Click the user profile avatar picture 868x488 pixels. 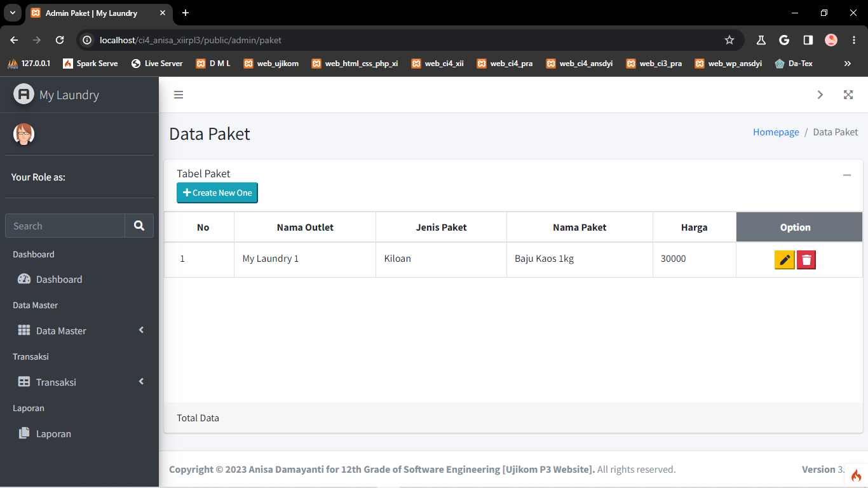24,134
